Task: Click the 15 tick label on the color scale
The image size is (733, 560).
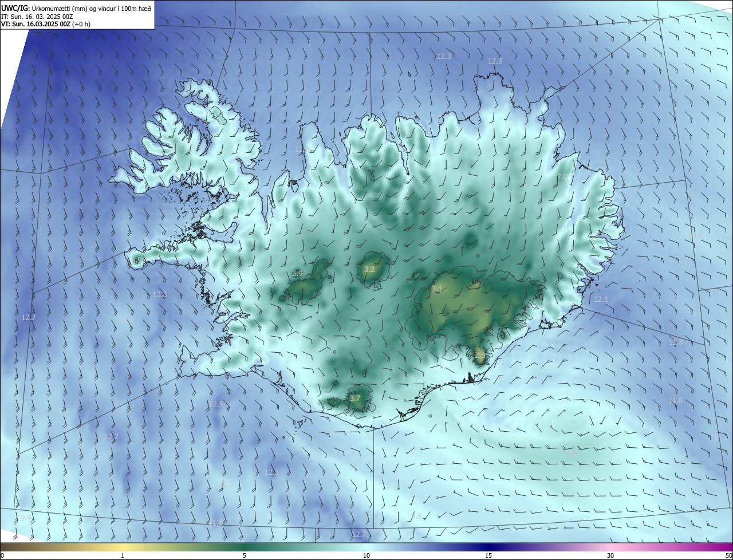Action: click(x=488, y=556)
